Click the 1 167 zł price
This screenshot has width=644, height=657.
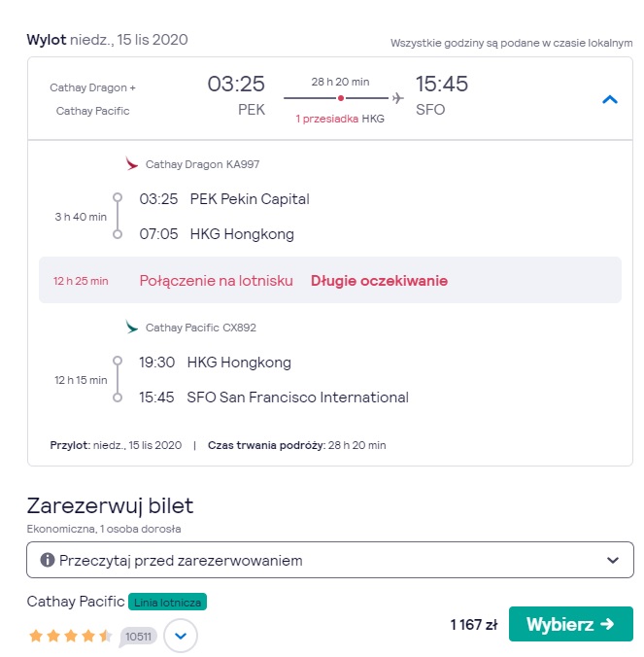[x=474, y=625]
